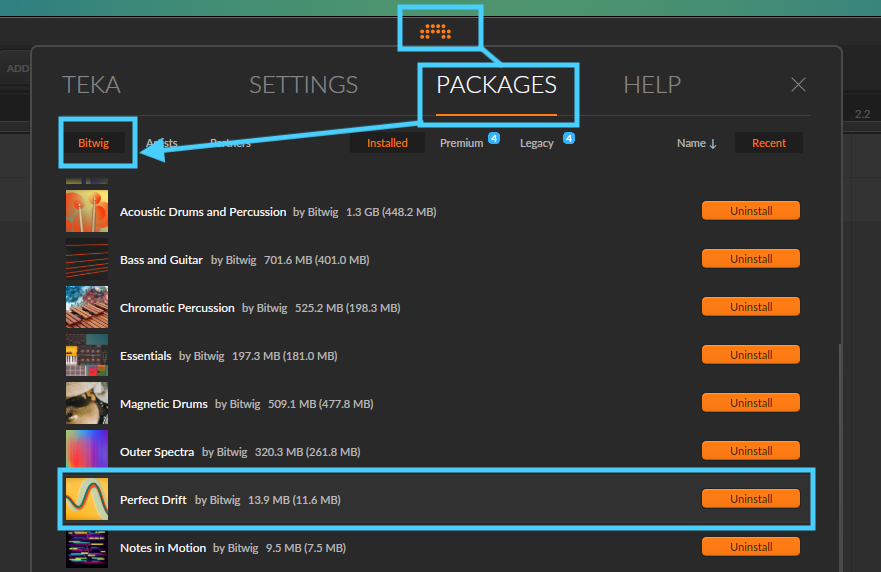This screenshot has height=572, width=881.
Task: Uninstall the Essentials package
Action: [751, 355]
